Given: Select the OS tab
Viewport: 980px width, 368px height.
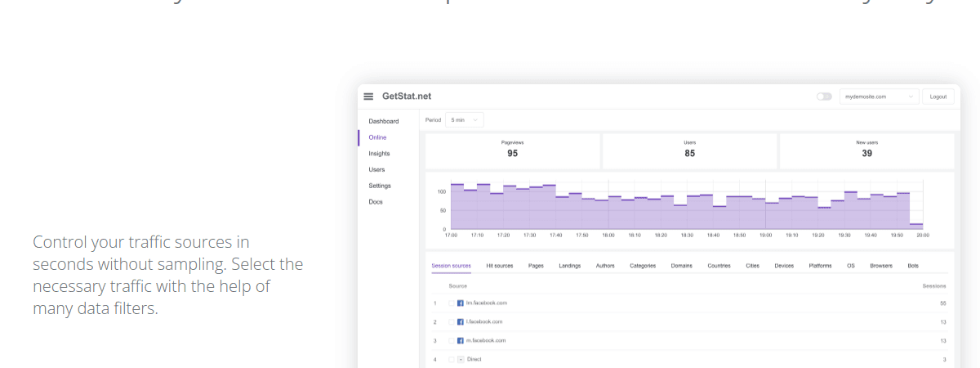Looking at the screenshot, I should [851, 266].
